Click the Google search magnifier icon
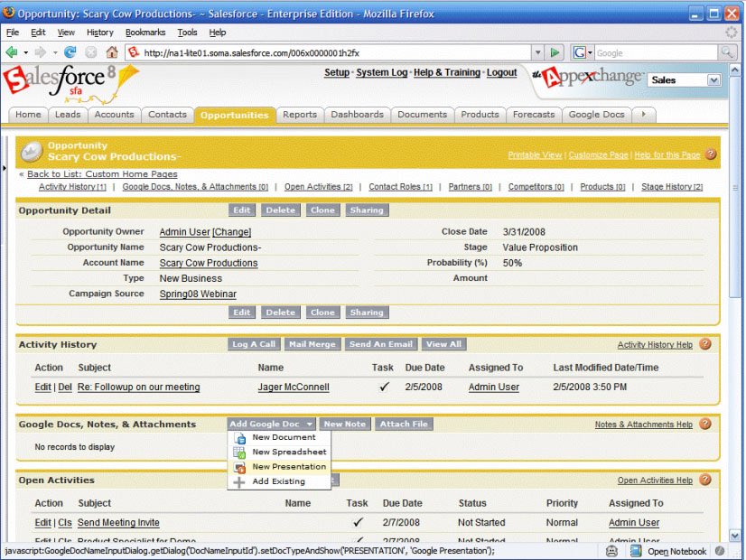The width and height of the screenshot is (746, 560). [x=727, y=52]
